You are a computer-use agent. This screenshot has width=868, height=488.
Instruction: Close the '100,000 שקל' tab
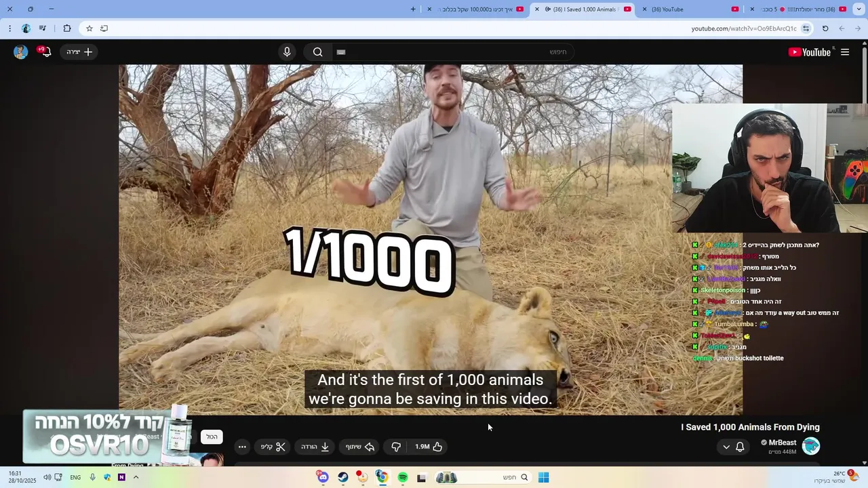coord(429,9)
